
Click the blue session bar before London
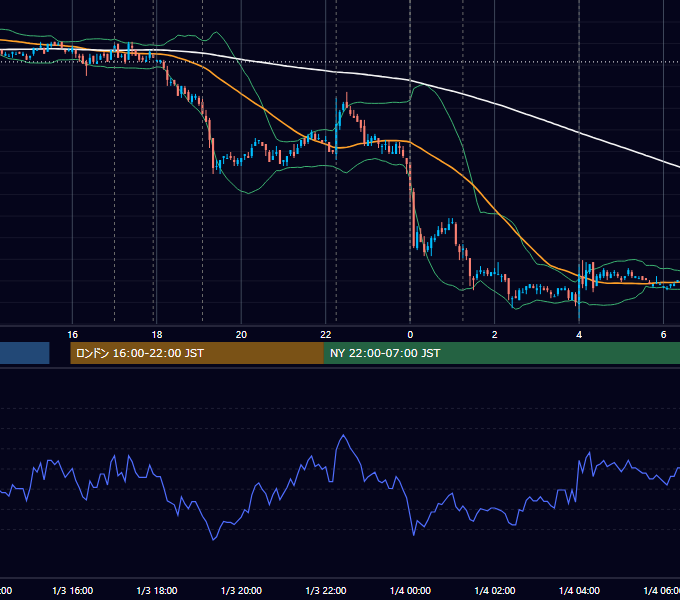[25, 353]
